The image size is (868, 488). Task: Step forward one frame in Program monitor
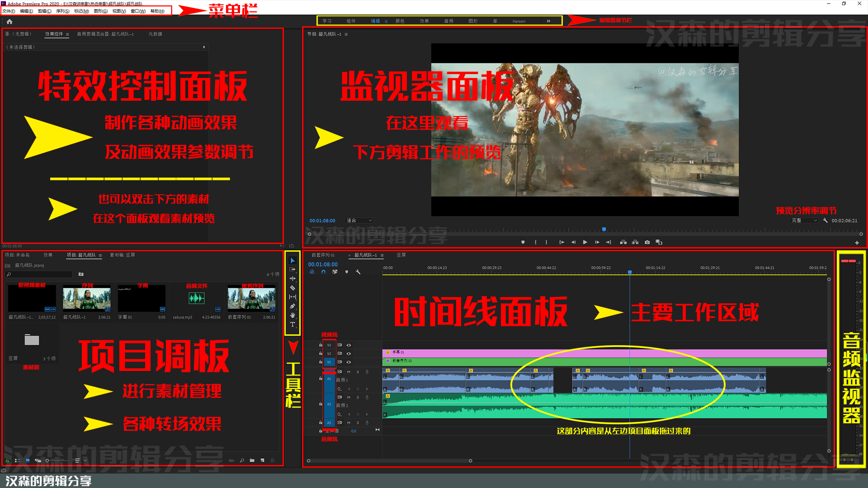point(597,242)
